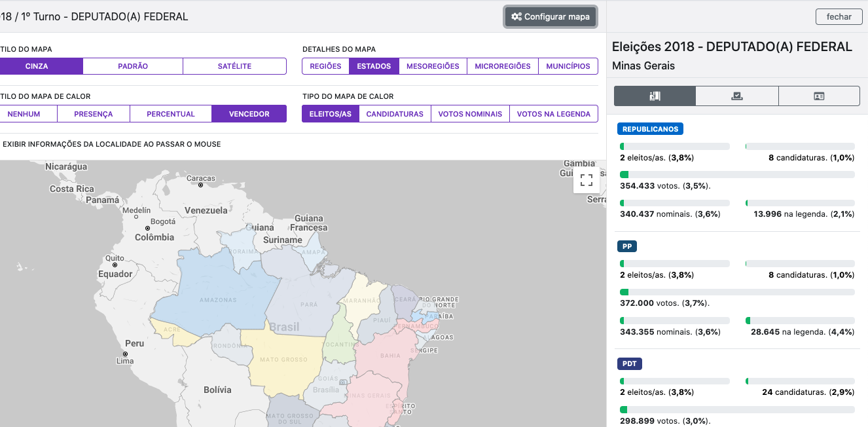This screenshot has height=427, width=868.
Task: Click the fechar button
Action: tap(839, 16)
